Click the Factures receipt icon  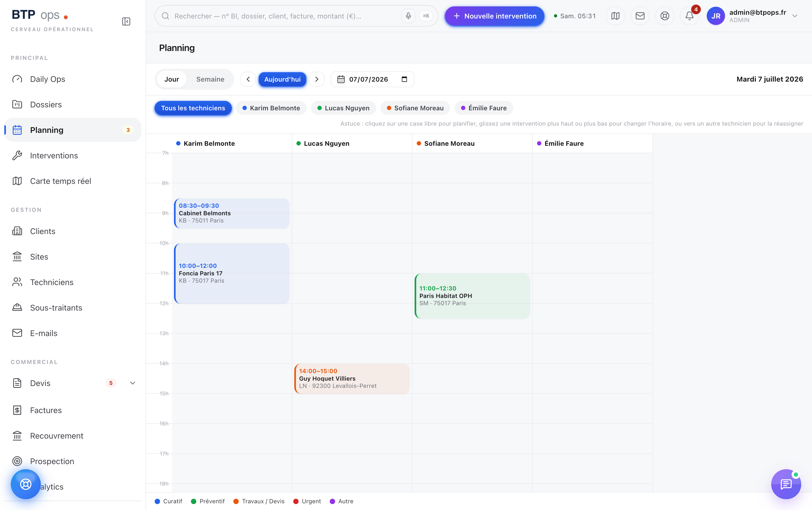[17, 410]
